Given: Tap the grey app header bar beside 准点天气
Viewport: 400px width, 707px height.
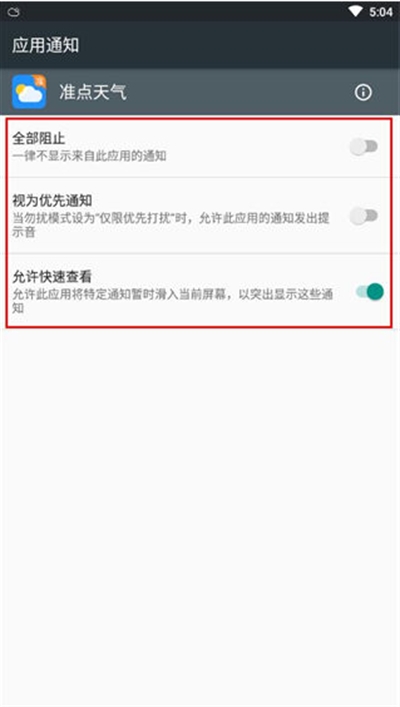Looking at the screenshot, I should 239,92.
